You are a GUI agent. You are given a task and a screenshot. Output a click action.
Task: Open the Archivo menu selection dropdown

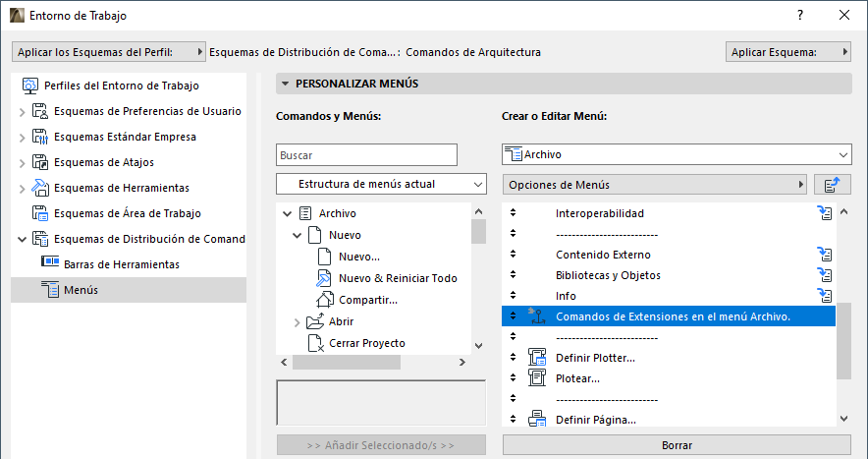[x=676, y=154]
